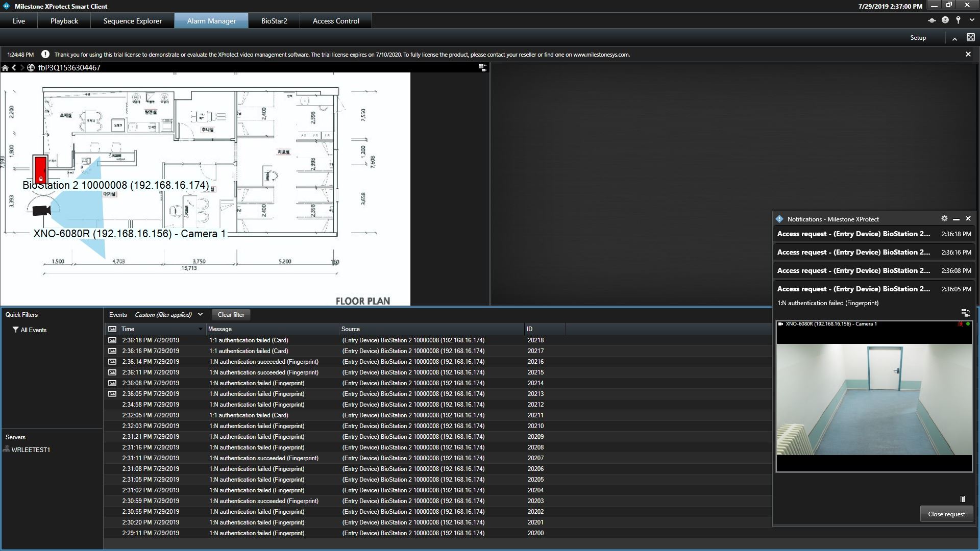Select the XNO-6080R camera icon on map

pos(41,210)
